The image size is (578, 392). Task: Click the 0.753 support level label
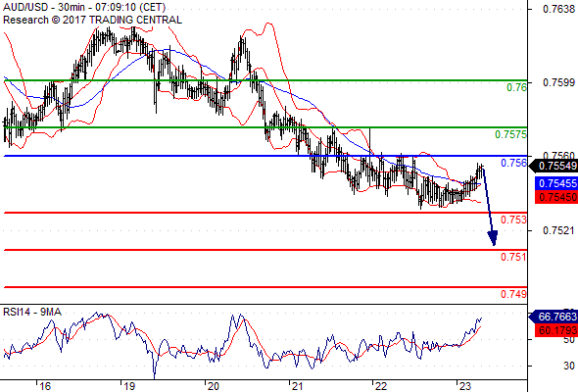coord(514,220)
